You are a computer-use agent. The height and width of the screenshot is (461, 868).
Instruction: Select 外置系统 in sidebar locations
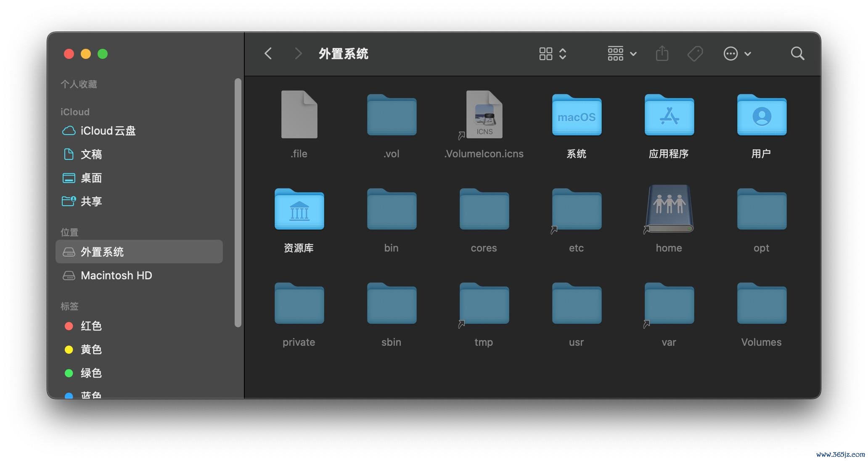click(x=139, y=252)
